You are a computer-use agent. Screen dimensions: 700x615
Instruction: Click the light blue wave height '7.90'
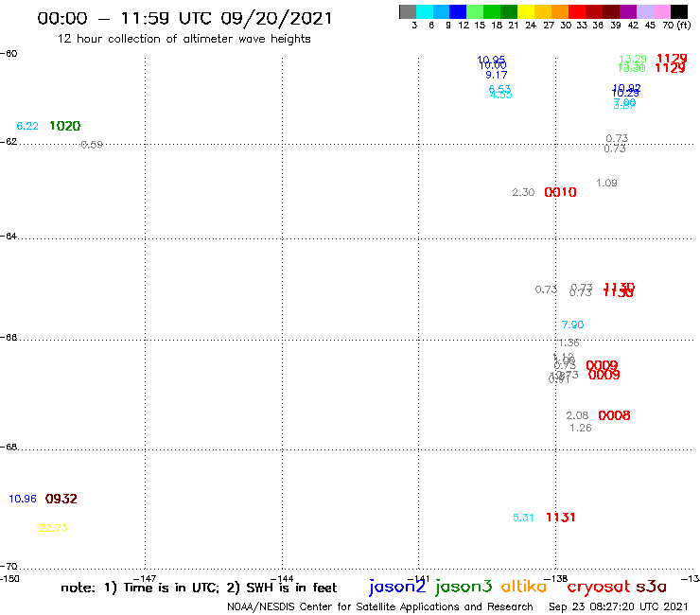[572, 325]
